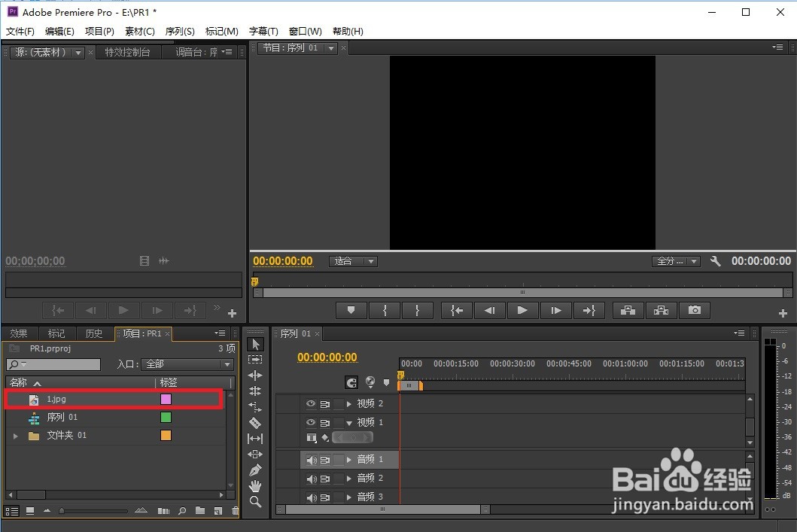Collapse the 视频 1 track

[x=348, y=423]
